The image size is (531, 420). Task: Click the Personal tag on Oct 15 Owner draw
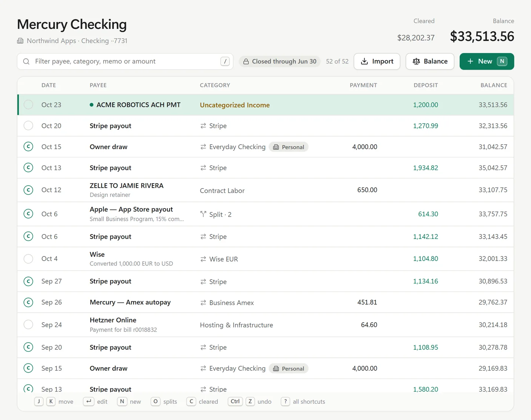(289, 147)
